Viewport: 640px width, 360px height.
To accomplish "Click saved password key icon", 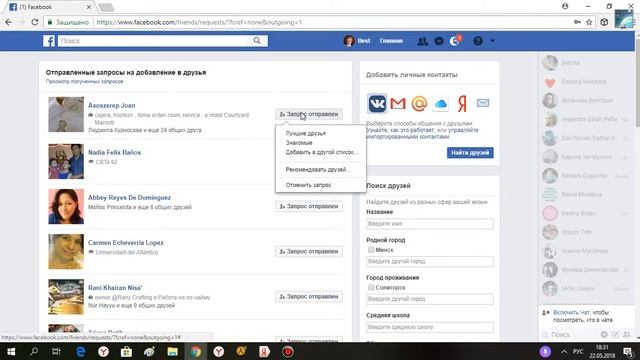I will (577, 22).
